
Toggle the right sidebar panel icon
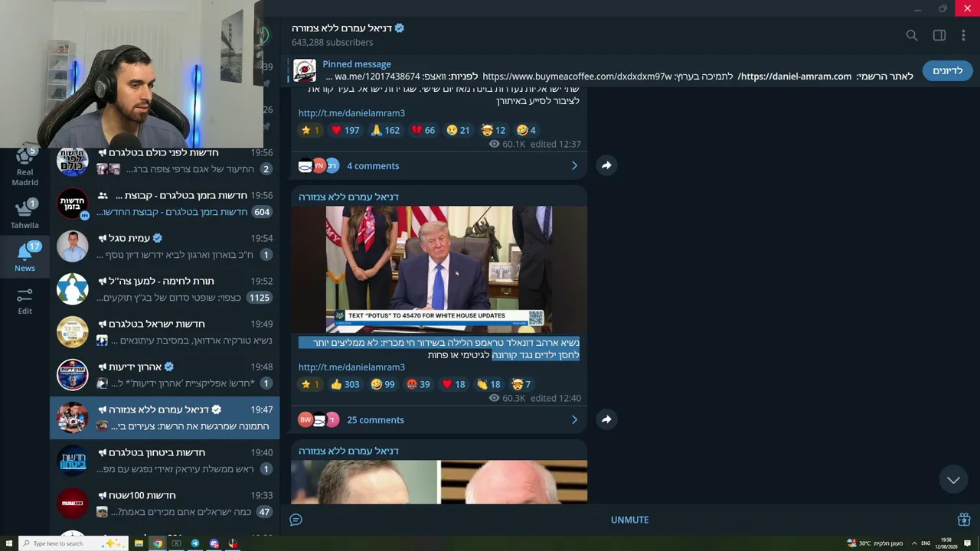939,35
